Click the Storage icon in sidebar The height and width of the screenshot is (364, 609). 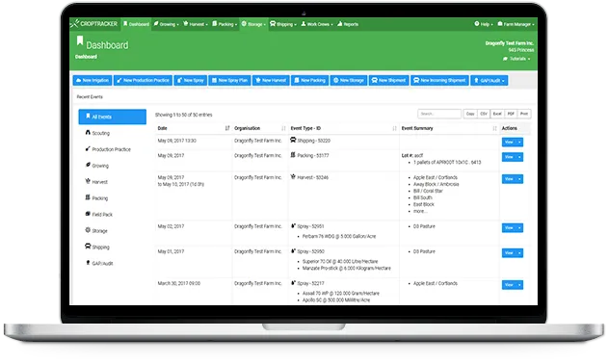[88, 230]
